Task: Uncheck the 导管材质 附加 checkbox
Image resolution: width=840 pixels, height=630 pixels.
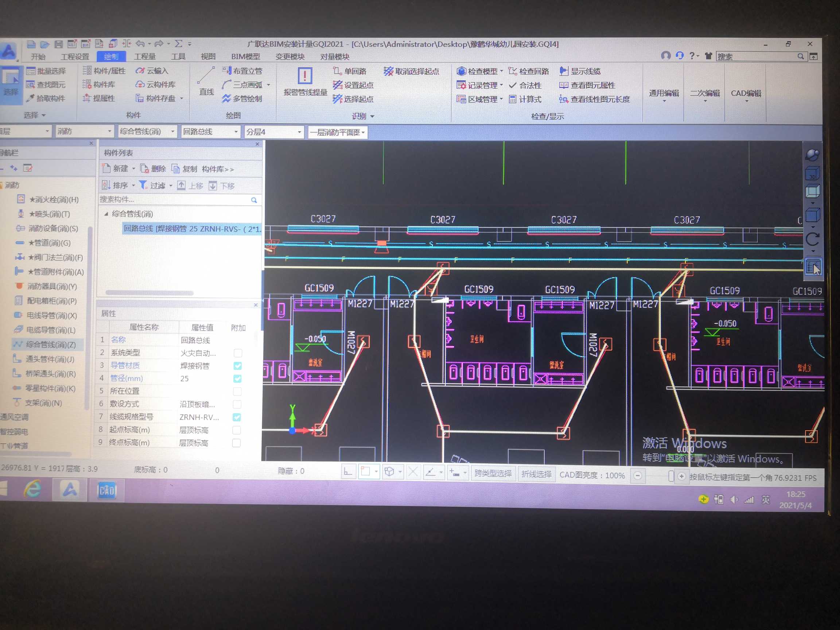Action: point(238,366)
